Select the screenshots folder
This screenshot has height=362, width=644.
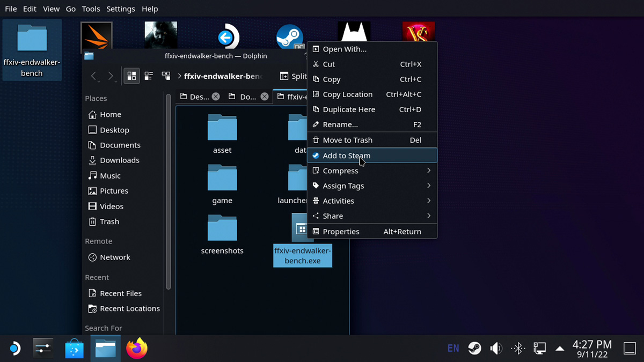(x=222, y=234)
